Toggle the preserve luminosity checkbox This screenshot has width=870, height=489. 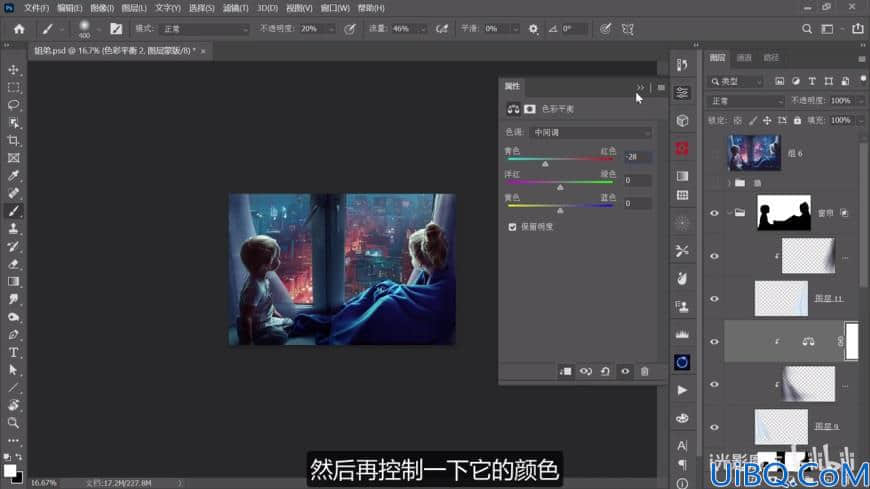pyautogui.click(x=512, y=227)
